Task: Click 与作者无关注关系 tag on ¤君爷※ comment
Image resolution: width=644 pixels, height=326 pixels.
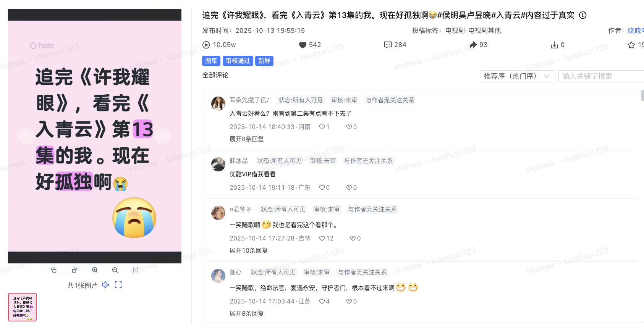Action: point(372,209)
